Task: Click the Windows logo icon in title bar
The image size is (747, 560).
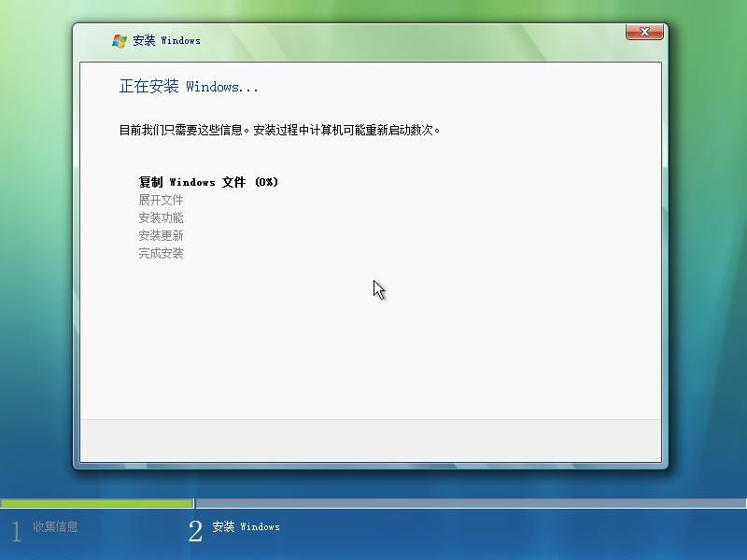Action: tap(119, 40)
